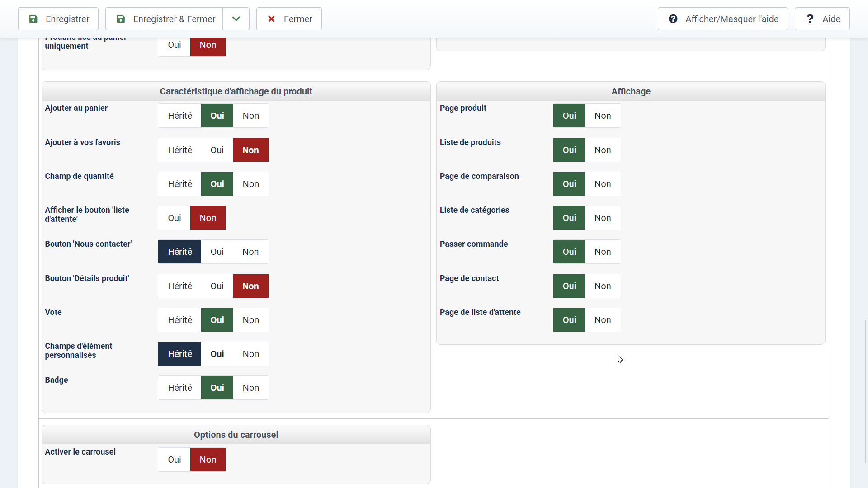868x488 pixels.
Task: Click the Afficher/Masquer l'aide question circle icon
Action: click(x=673, y=19)
